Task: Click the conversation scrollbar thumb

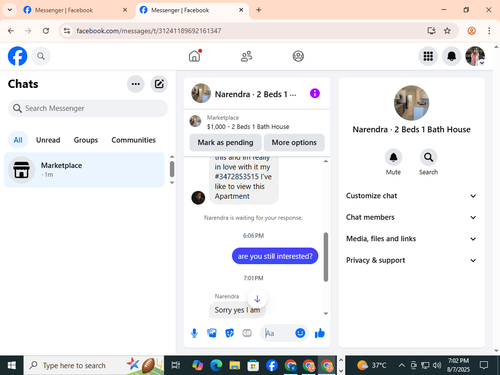Action: (326, 257)
